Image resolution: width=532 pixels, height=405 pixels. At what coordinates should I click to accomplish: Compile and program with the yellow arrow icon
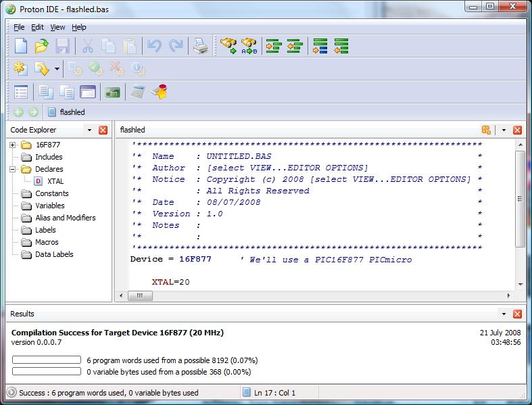coord(42,69)
